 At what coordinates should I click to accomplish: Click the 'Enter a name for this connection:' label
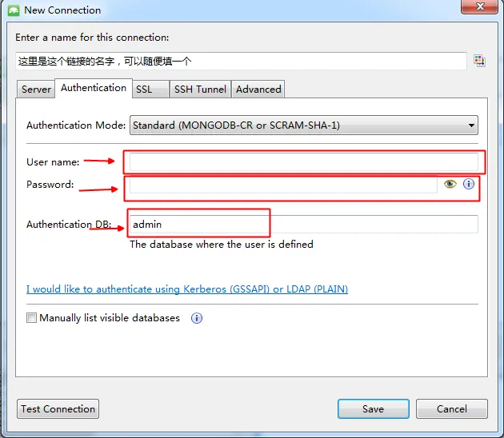coord(92,38)
